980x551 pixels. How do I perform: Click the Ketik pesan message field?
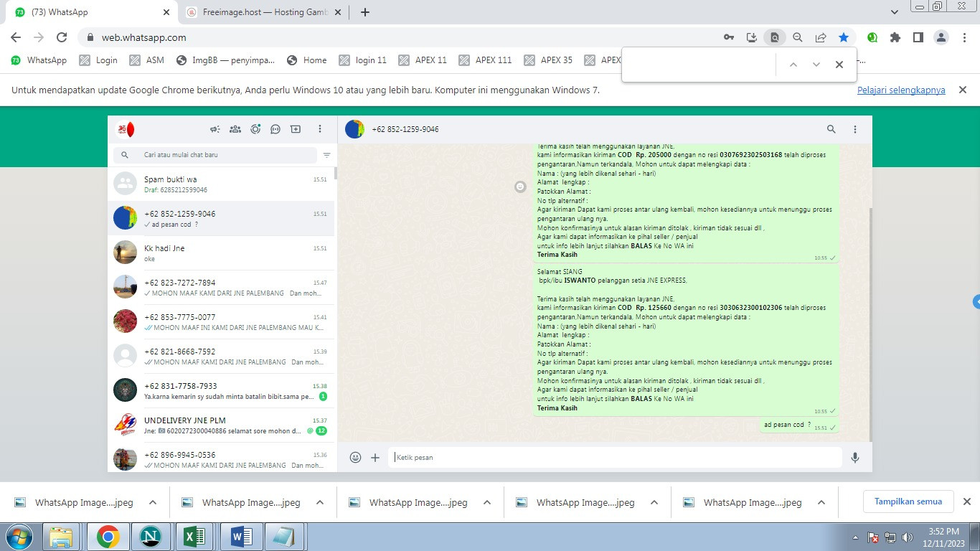click(615, 457)
